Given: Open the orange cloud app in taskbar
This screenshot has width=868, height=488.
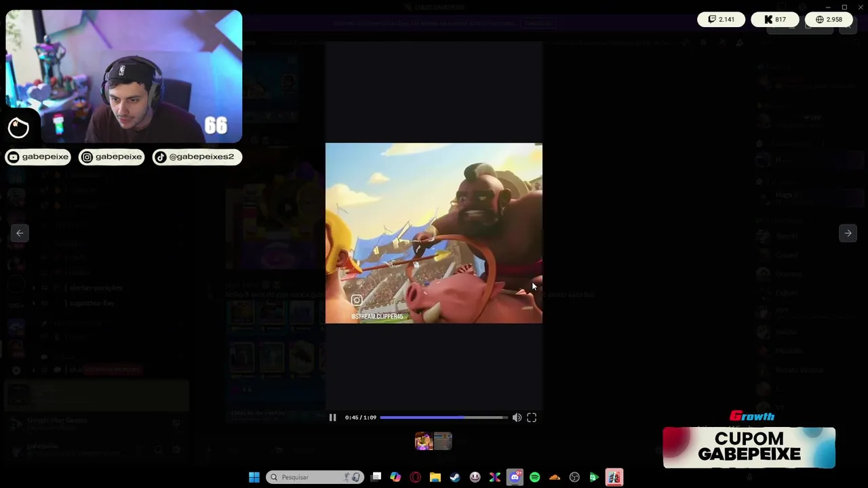Looking at the screenshot, I should [x=555, y=477].
